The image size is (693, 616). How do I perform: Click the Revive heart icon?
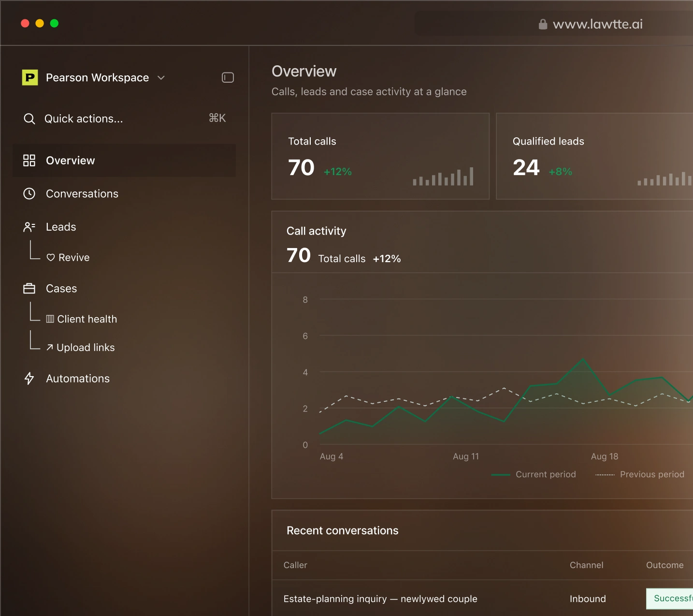[x=51, y=257]
